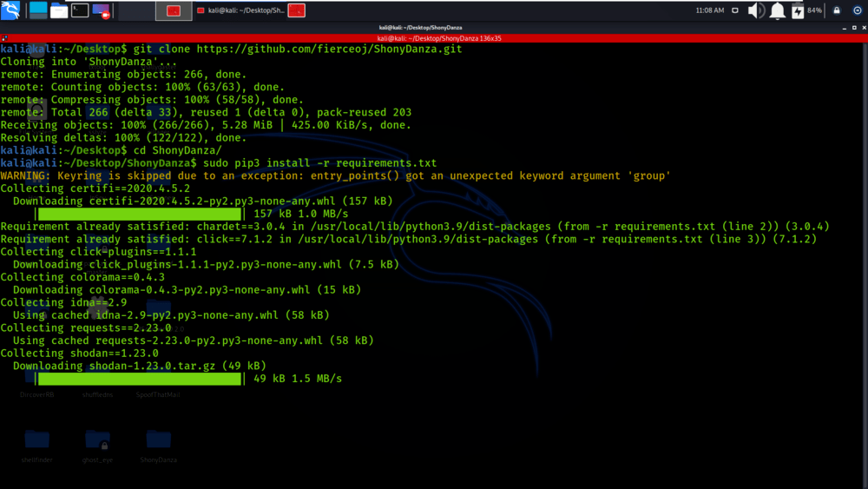The width and height of the screenshot is (868, 489).
Task: Click the certifi download progress bar
Action: coord(140,214)
